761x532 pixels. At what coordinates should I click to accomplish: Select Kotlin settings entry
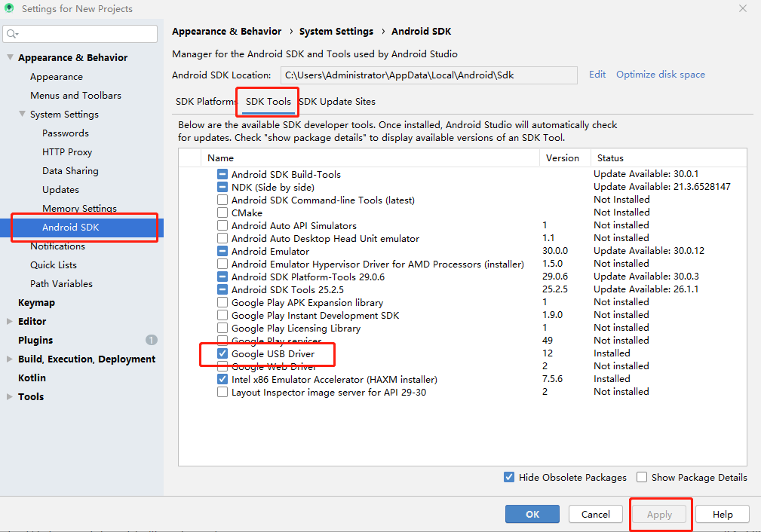point(32,378)
